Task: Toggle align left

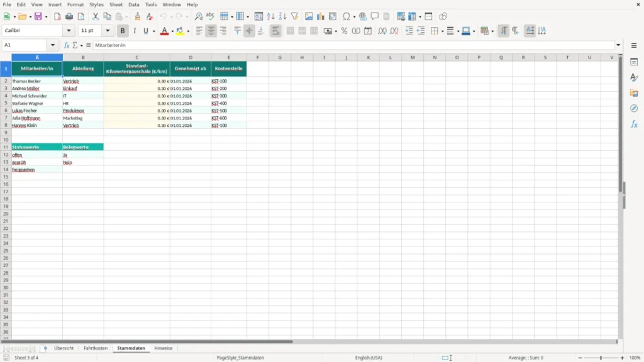Action: point(199,31)
